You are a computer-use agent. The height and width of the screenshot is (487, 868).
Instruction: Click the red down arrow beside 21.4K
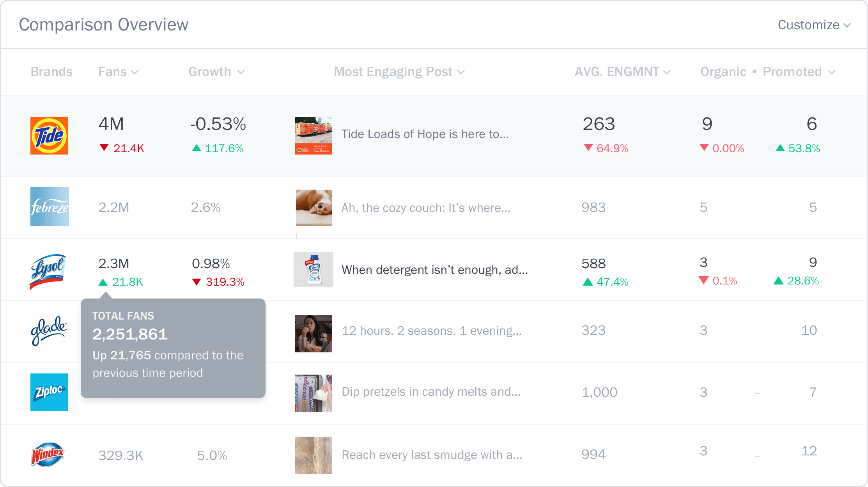pyautogui.click(x=104, y=148)
